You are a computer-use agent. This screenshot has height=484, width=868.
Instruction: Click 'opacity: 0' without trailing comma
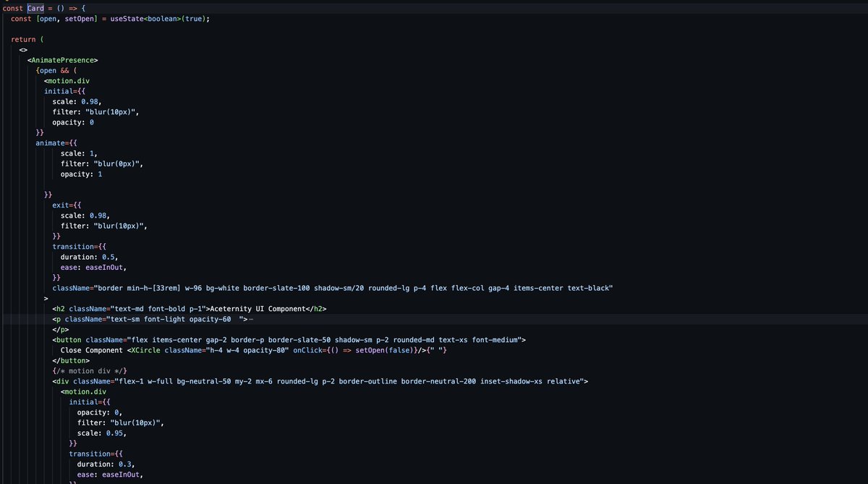tap(73, 122)
